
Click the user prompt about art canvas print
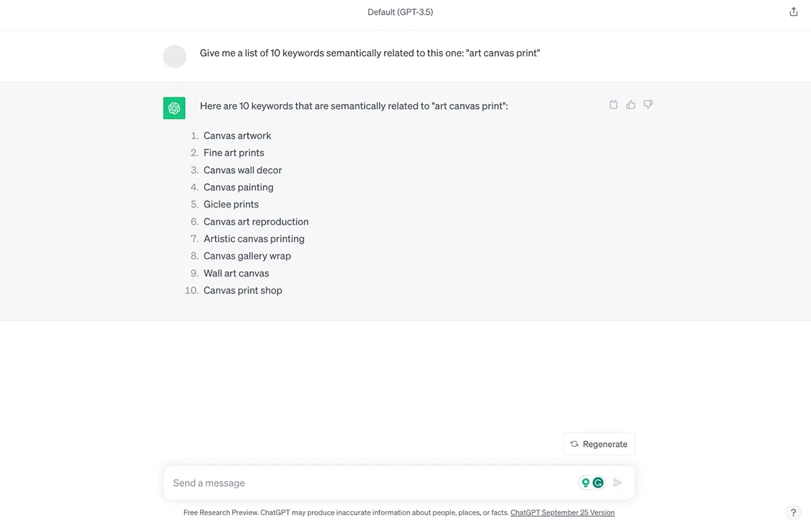point(370,53)
